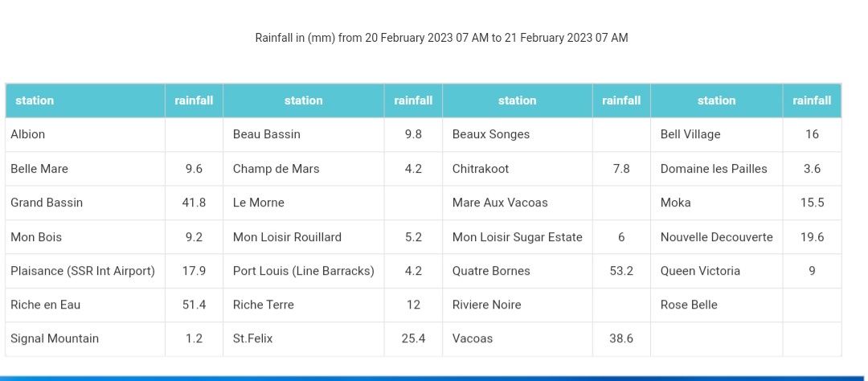Click the station header above Beau Bassin

point(303,100)
